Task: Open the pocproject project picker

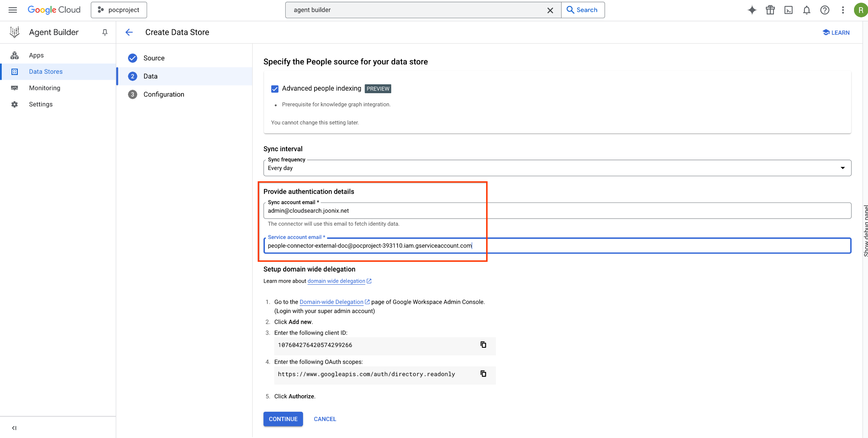Action: tap(119, 10)
